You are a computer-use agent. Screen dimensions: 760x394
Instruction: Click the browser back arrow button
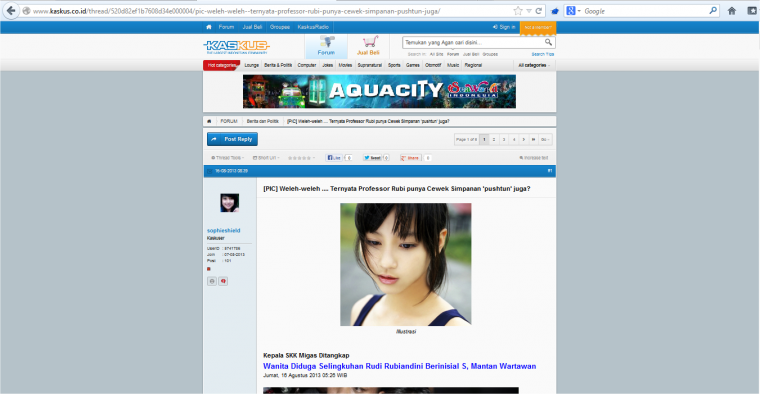point(11,11)
